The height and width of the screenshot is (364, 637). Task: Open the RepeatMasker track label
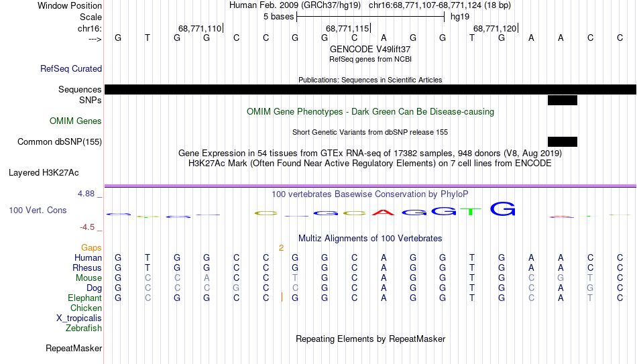tap(74, 348)
